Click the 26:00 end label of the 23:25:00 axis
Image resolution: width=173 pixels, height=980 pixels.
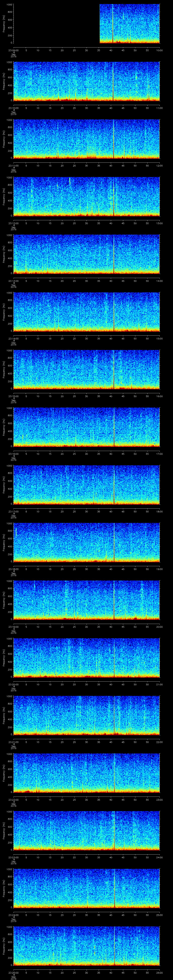pyautogui.click(x=160, y=972)
